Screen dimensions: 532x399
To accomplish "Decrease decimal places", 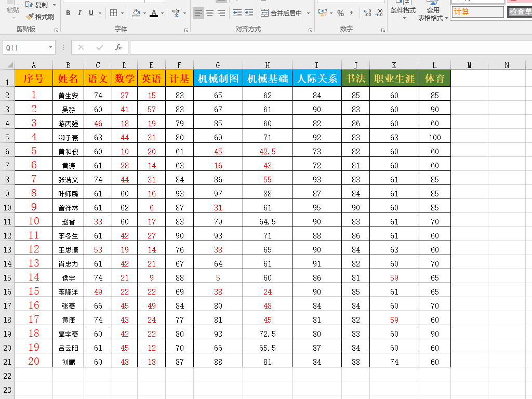I will click(x=379, y=13).
